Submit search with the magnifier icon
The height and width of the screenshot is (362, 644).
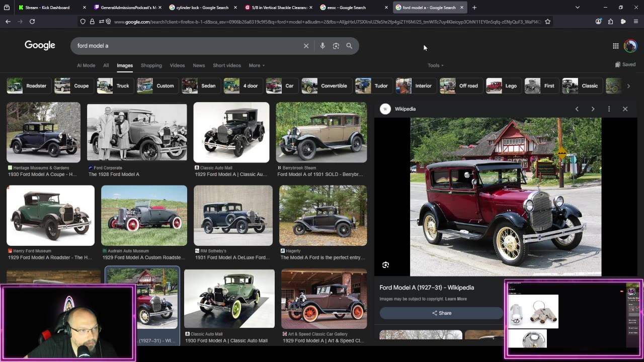[x=349, y=46]
